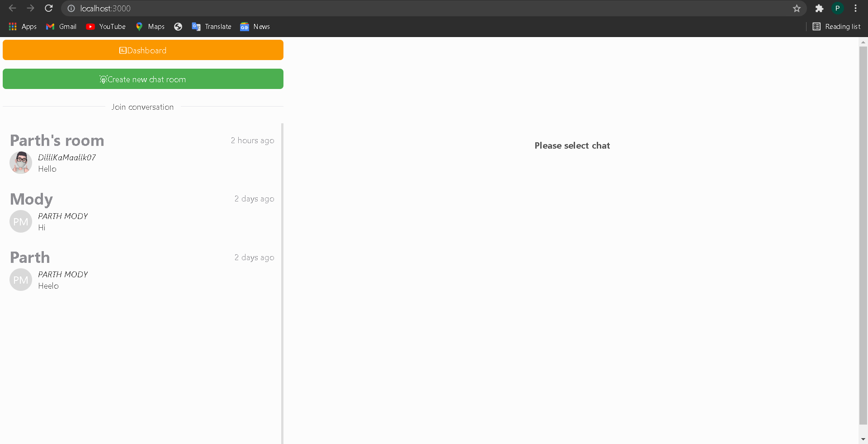Open Parth's room conversation
The height and width of the screenshot is (444, 868).
click(142, 153)
